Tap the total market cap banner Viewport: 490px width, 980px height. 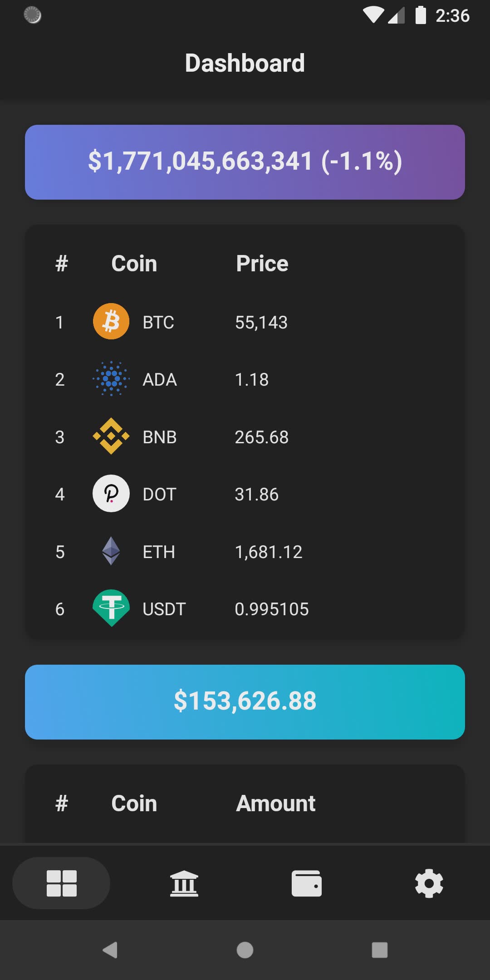(x=245, y=162)
